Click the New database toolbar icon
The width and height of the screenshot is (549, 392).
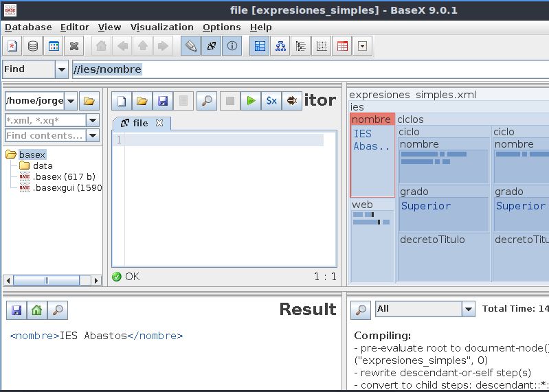coord(12,47)
